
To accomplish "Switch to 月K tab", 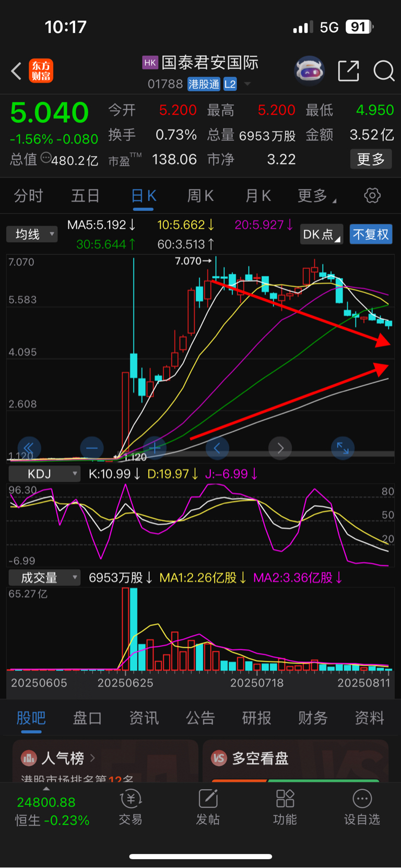I will [258, 196].
